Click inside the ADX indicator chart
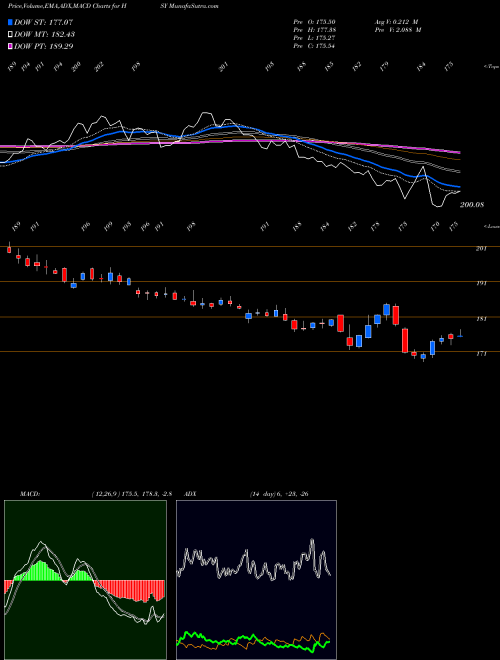 coord(256,580)
